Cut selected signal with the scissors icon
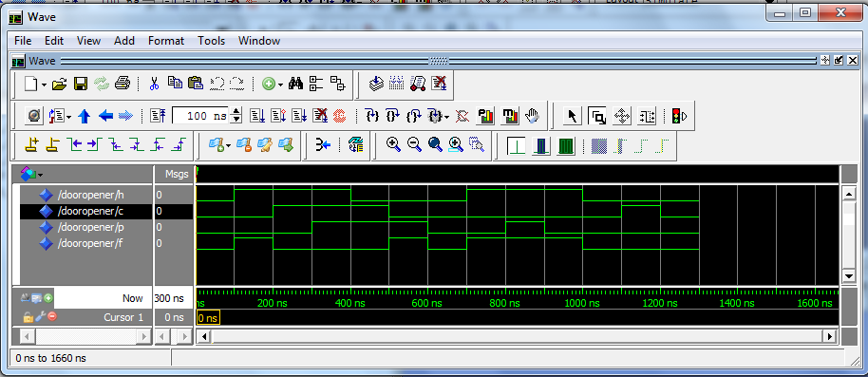The image size is (868, 377). click(x=155, y=84)
